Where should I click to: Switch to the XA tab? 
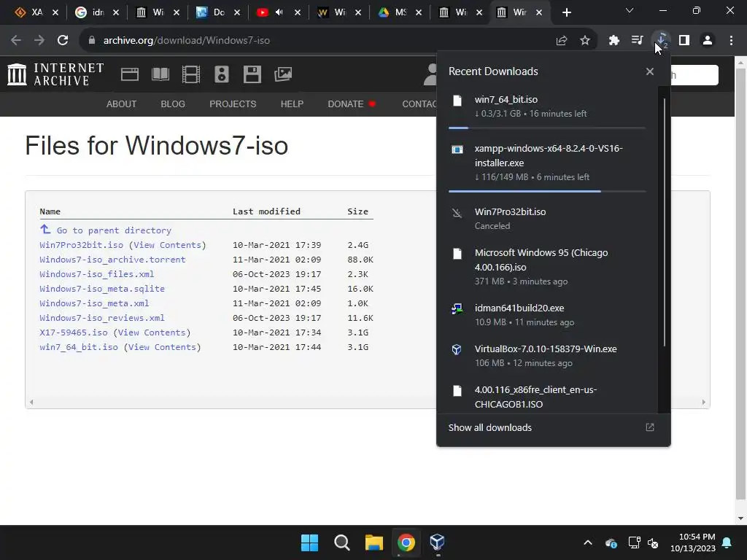[37, 12]
